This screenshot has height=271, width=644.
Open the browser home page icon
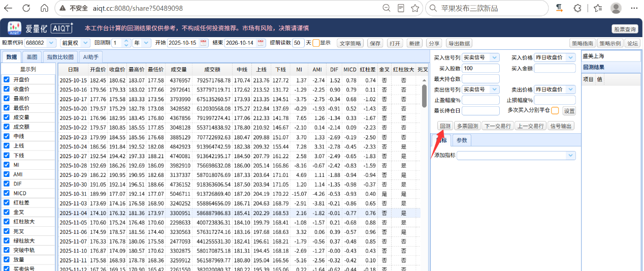[44, 8]
